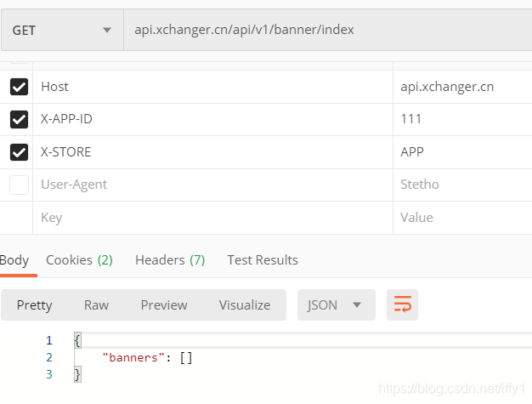Disable the X-STORE header checkbox
The width and height of the screenshot is (532, 404).
19,152
